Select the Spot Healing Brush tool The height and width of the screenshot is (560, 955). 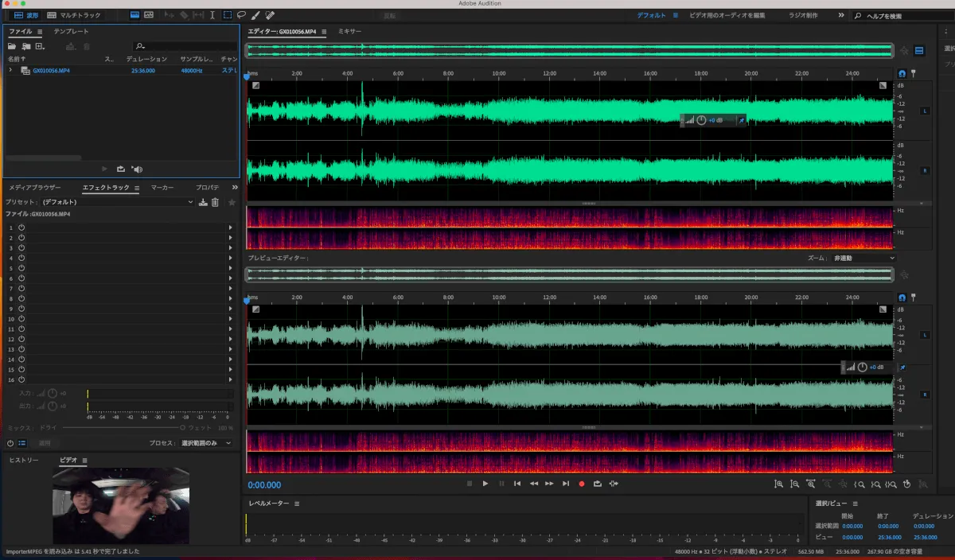tap(270, 15)
